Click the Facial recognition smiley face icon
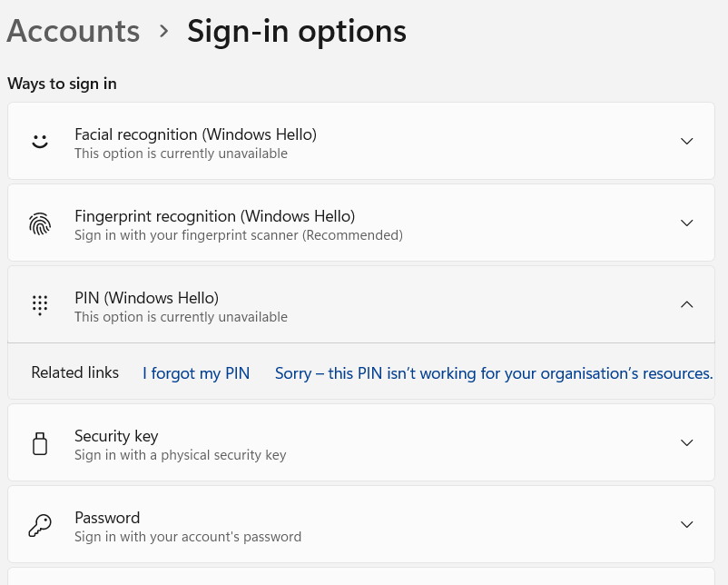 [39, 142]
